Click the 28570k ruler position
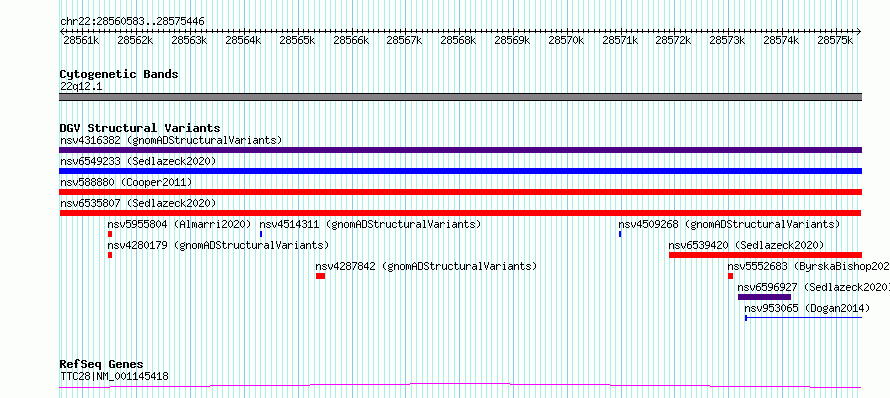Viewport: 890px width, 398px height. [x=566, y=41]
